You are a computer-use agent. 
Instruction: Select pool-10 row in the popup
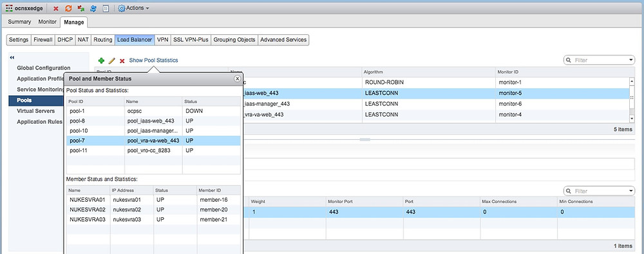tap(154, 131)
